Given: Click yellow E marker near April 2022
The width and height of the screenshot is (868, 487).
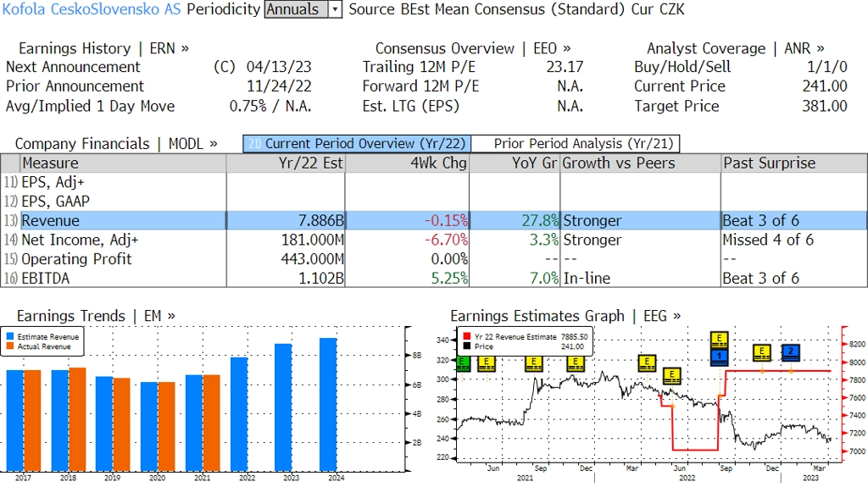Looking at the screenshot, I should 647,363.
